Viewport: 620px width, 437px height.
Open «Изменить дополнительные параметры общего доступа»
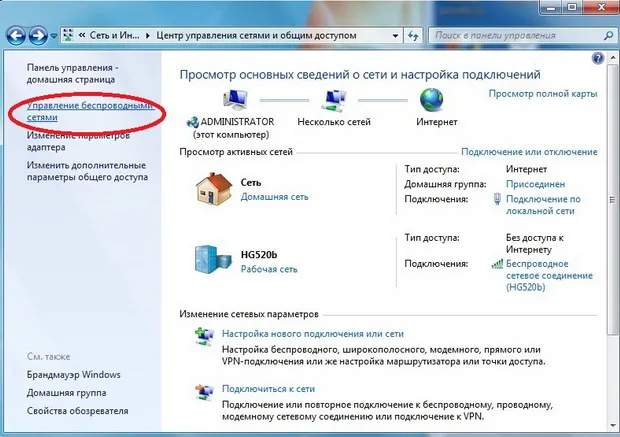click(87, 171)
